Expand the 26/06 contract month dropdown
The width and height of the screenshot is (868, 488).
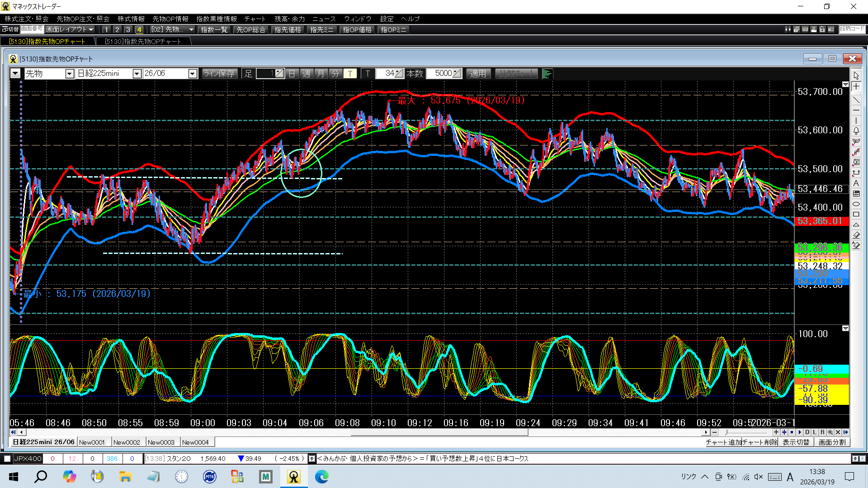click(193, 74)
